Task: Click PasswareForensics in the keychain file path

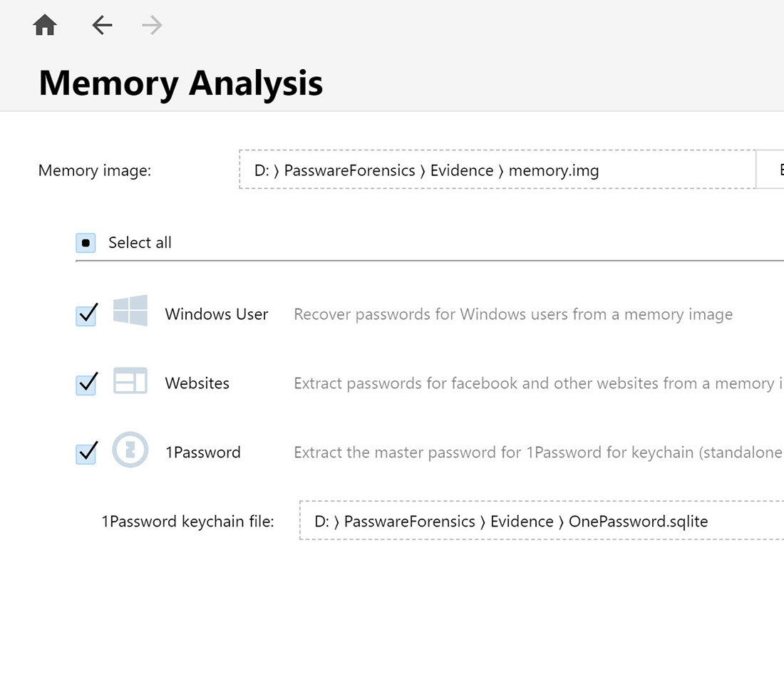Action: (x=409, y=522)
